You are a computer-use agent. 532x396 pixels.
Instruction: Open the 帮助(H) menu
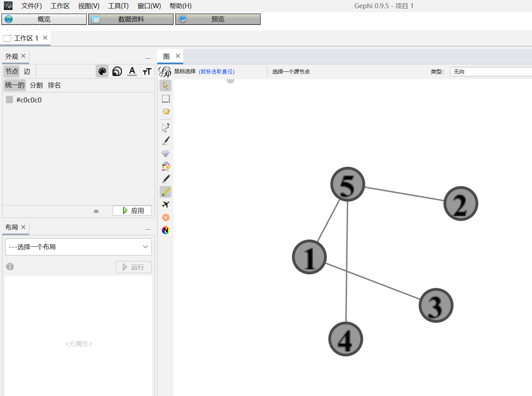point(181,6)
